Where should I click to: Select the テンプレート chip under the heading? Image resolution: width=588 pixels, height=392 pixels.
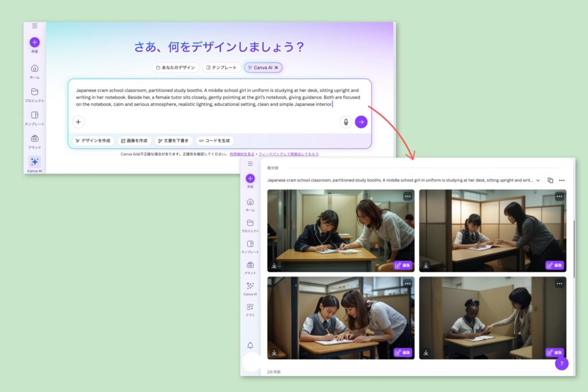(221, 68)
